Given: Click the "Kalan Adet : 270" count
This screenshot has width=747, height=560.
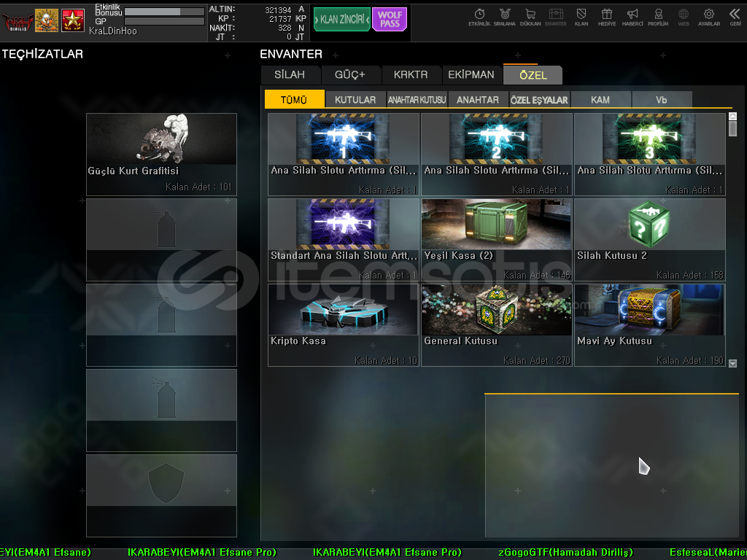Looking at the screenshot, I should point(537,360).
